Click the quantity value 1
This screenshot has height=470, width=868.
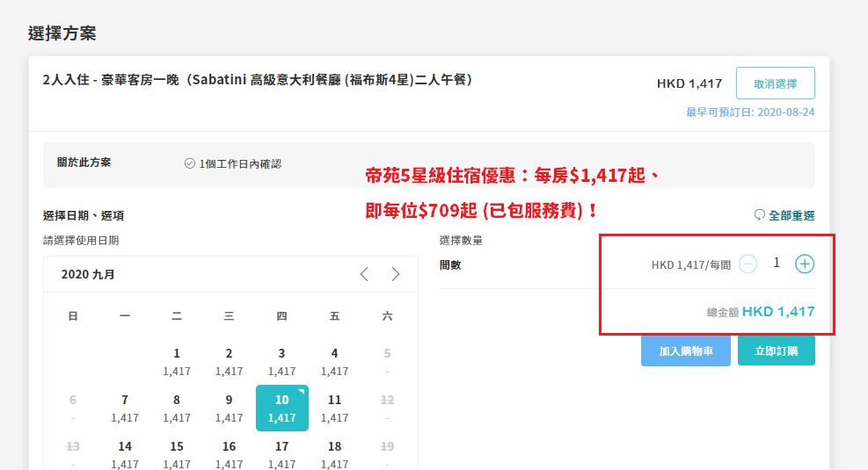coord(777,264)
